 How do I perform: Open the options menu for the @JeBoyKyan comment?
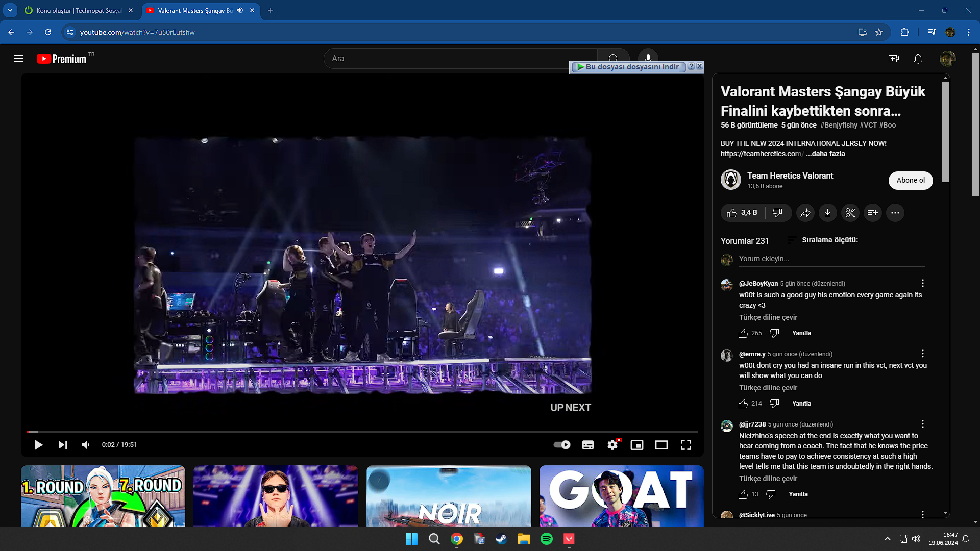pyautogui.click(x=922, y=283)
